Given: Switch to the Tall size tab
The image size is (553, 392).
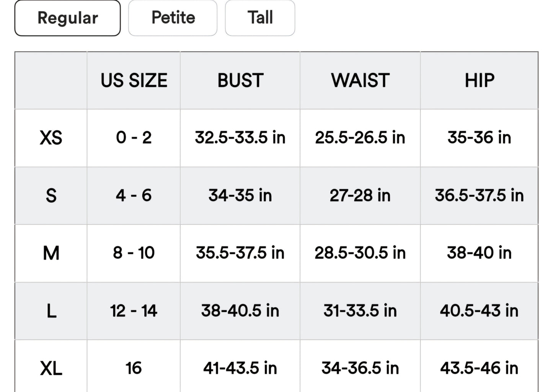Looking at the screenshot, I should 260,18.
